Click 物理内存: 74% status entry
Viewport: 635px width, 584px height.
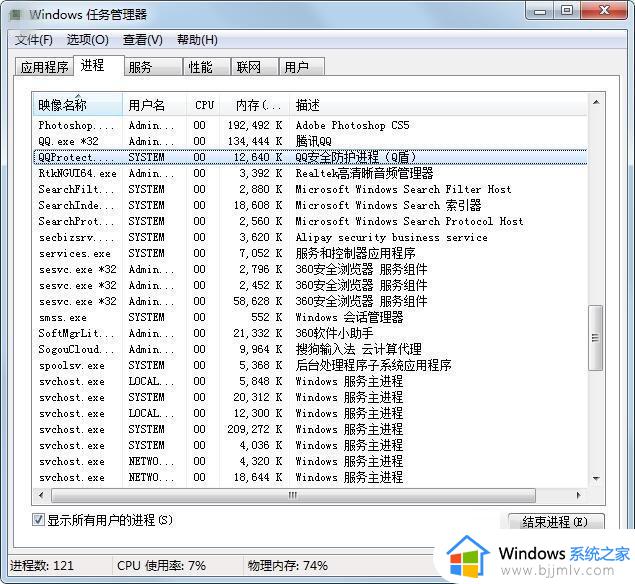click(x=288, y=565)
